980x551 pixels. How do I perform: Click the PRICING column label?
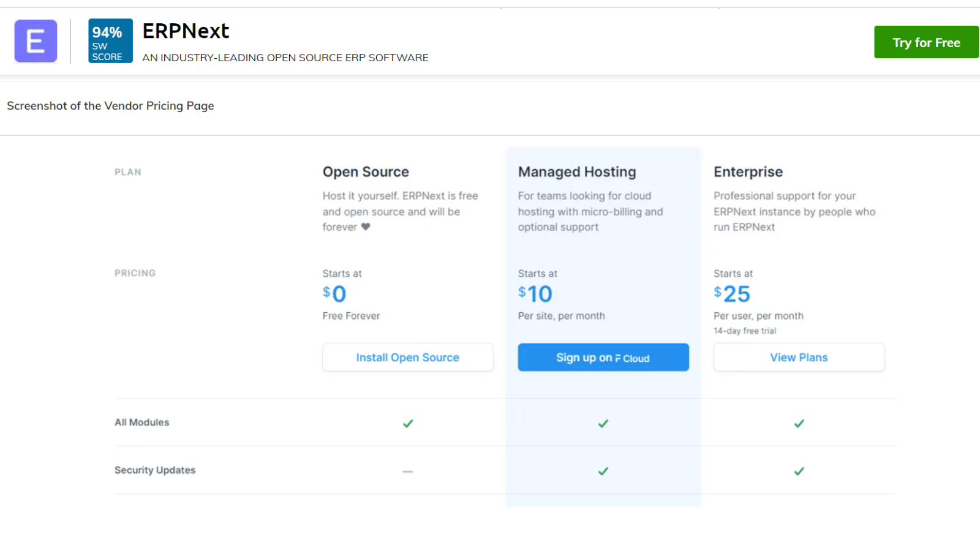[x=135, y=273]
